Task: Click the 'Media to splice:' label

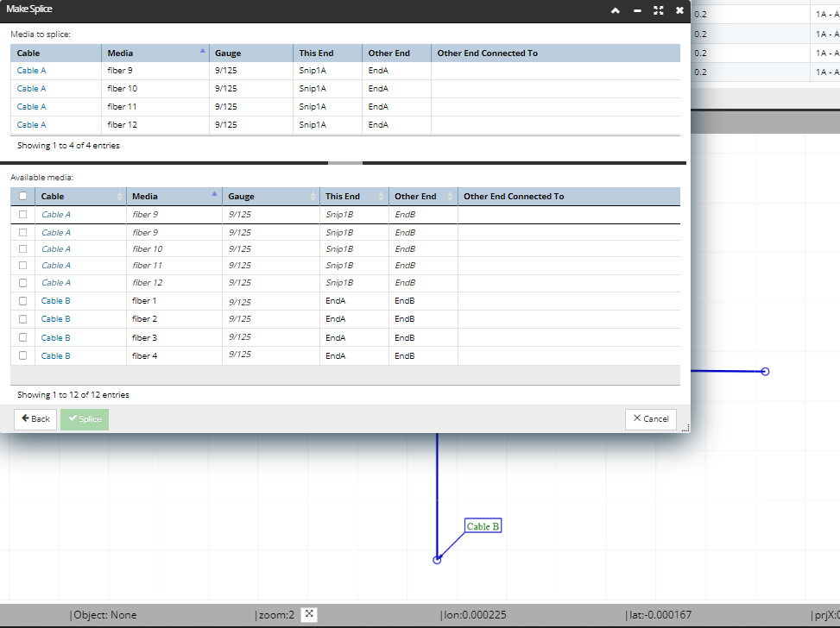Action: 41,35
